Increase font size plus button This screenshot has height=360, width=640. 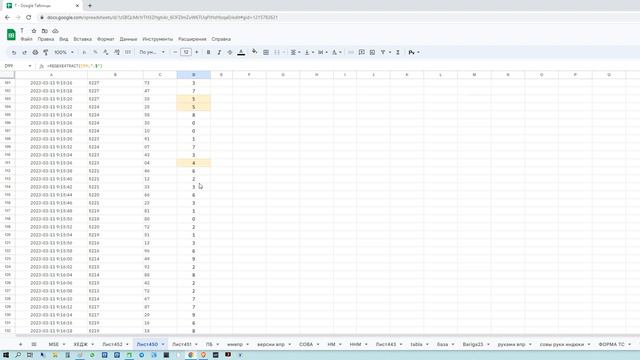pos(196,52)
